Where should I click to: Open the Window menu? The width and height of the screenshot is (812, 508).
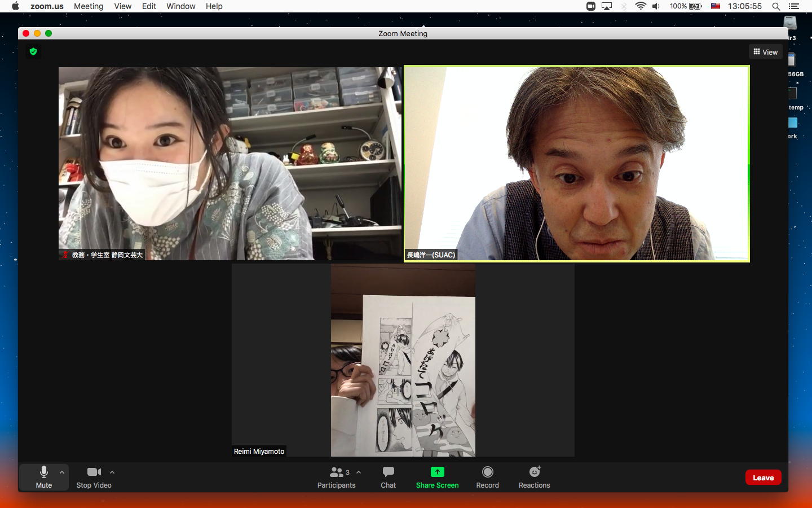tap(181, 6)
